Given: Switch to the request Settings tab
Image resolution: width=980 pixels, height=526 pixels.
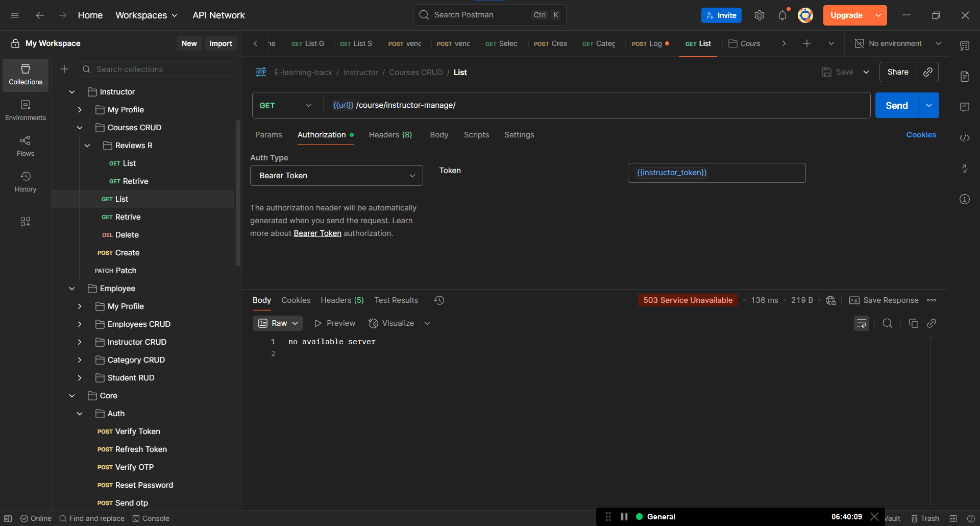Looking at the screenshot, I should 519,135.
